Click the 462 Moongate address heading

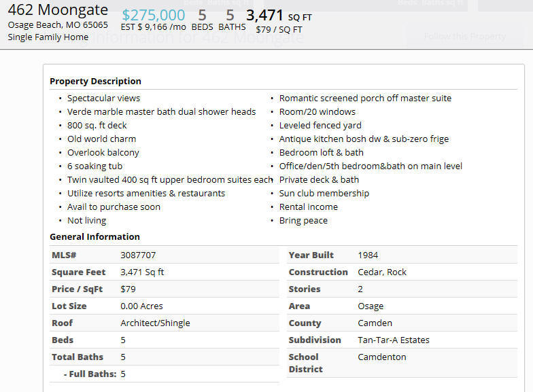pos(58,10)
